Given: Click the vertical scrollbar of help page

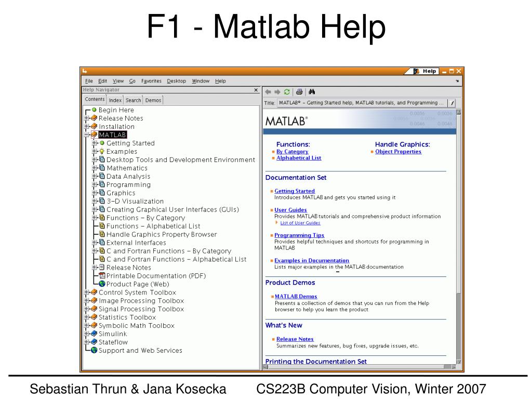Looking at the screenshot, I should (459, 237).
